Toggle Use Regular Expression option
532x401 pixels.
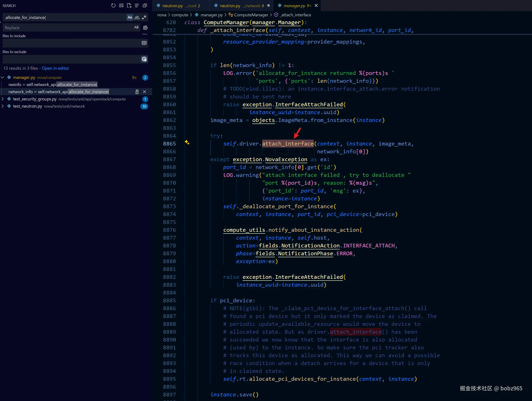point(144,17)
